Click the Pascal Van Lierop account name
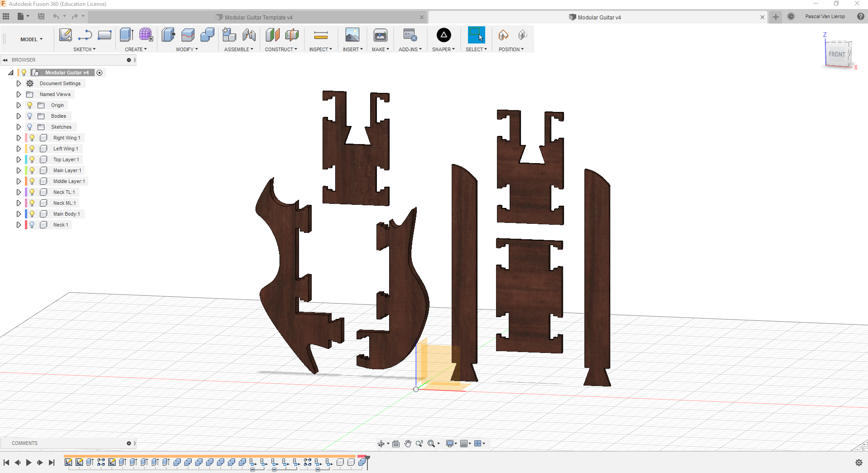 point(825,16)
